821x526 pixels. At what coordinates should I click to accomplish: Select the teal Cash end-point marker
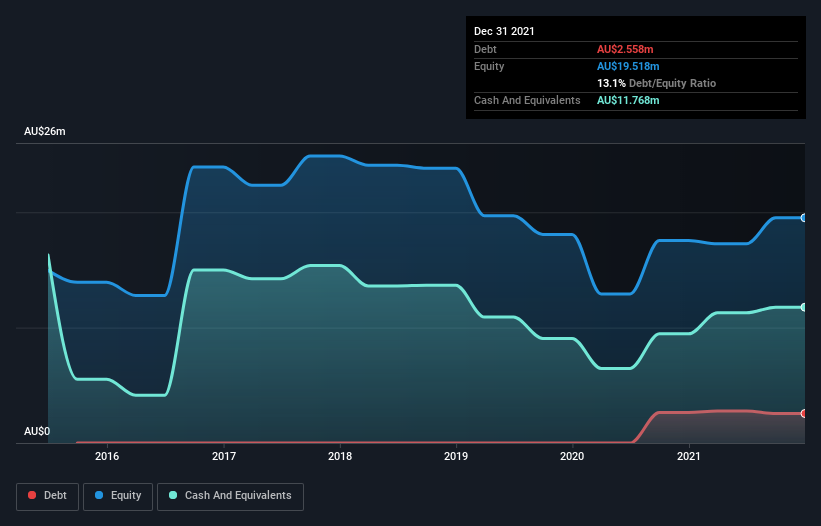804,307
